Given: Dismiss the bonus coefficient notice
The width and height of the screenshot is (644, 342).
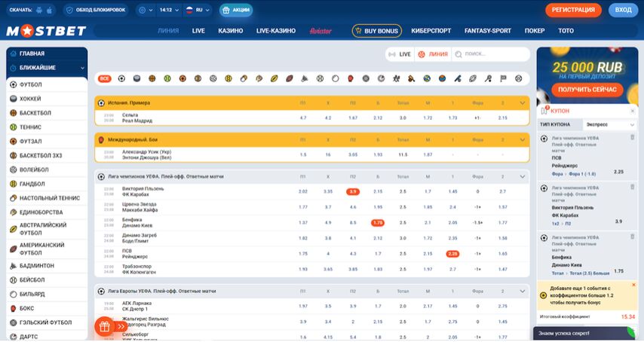Looking at the screenshot, I should 633,285.
